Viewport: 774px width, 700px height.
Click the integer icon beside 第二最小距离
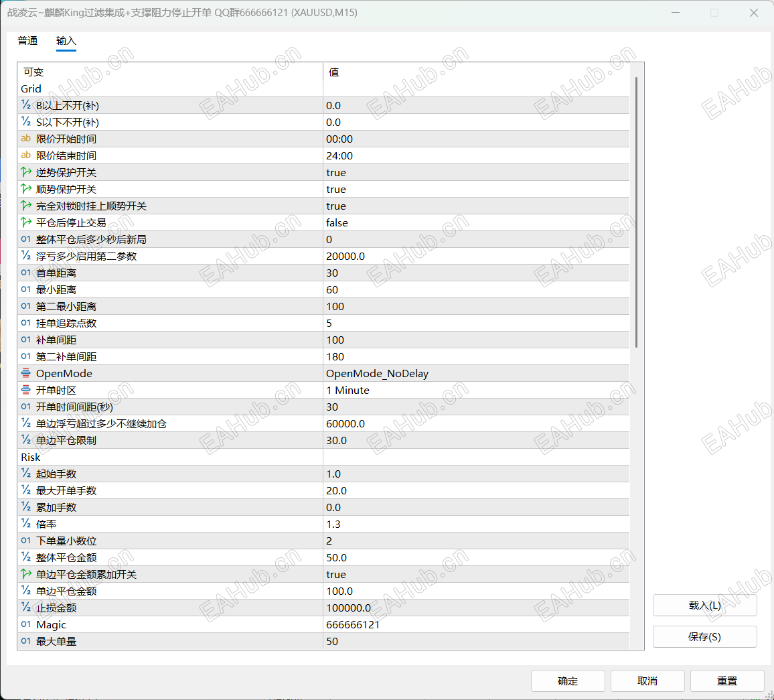click(x=25, y=306)
